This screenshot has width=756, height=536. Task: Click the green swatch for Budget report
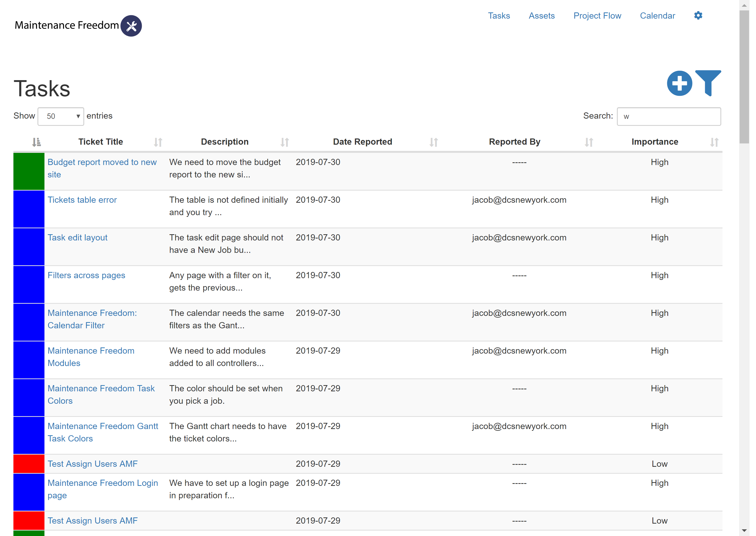point(29,171)
